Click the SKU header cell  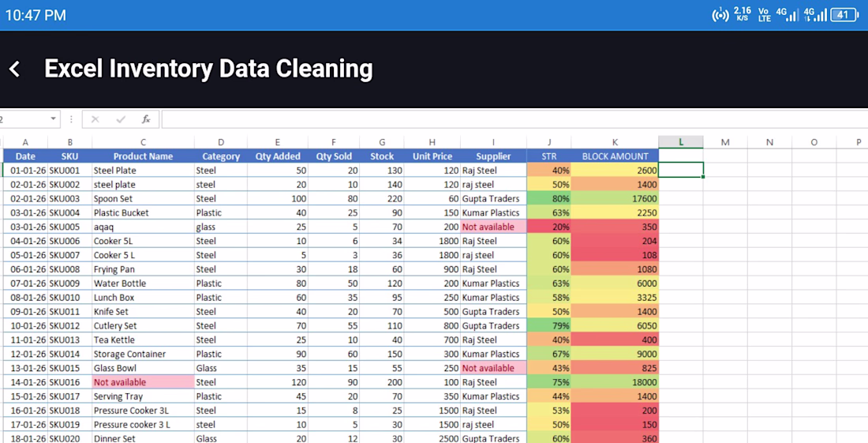click(69, 156)
